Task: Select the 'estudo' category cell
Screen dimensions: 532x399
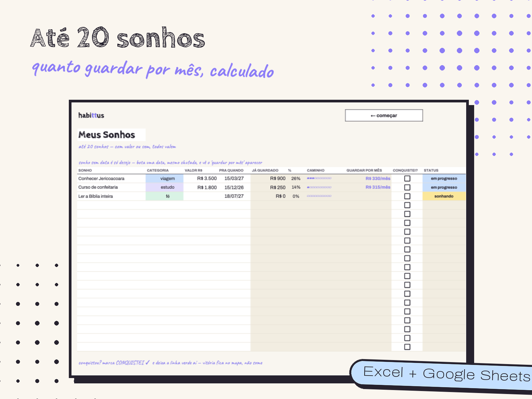Action: (x=165, y=187)
